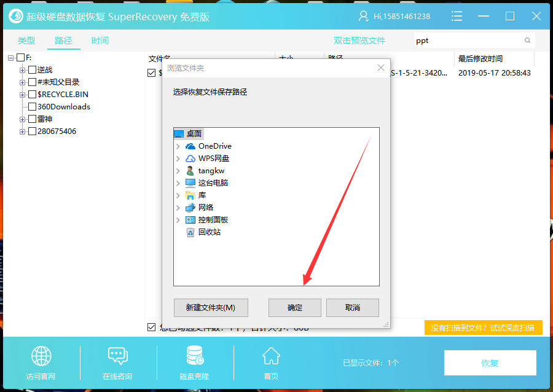Check the 280675406 folder checkbox
This screenshot has width=553, height=392.
pos(32,131)
